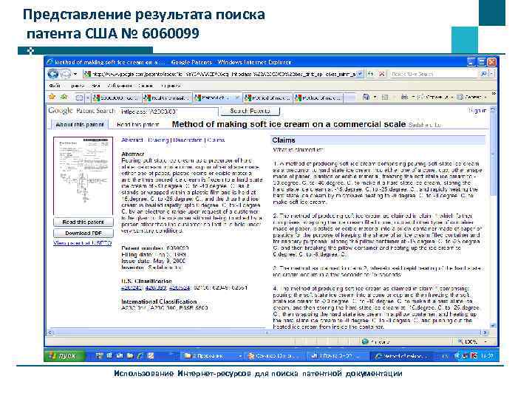The width and height of the screenshot is (532, 399).
Task: Switch to the first browser tab
Action: [117, 98]
